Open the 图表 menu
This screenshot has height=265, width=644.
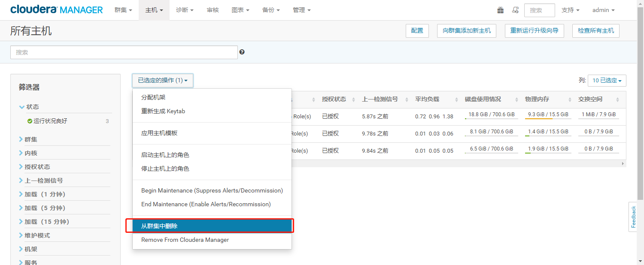point(240,10)
